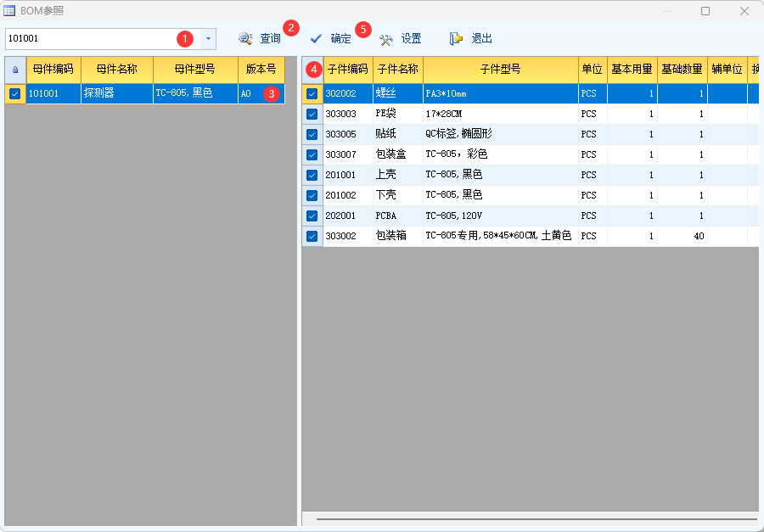
Task: Click the 确定 button label
Action: [x=340, y=38]
